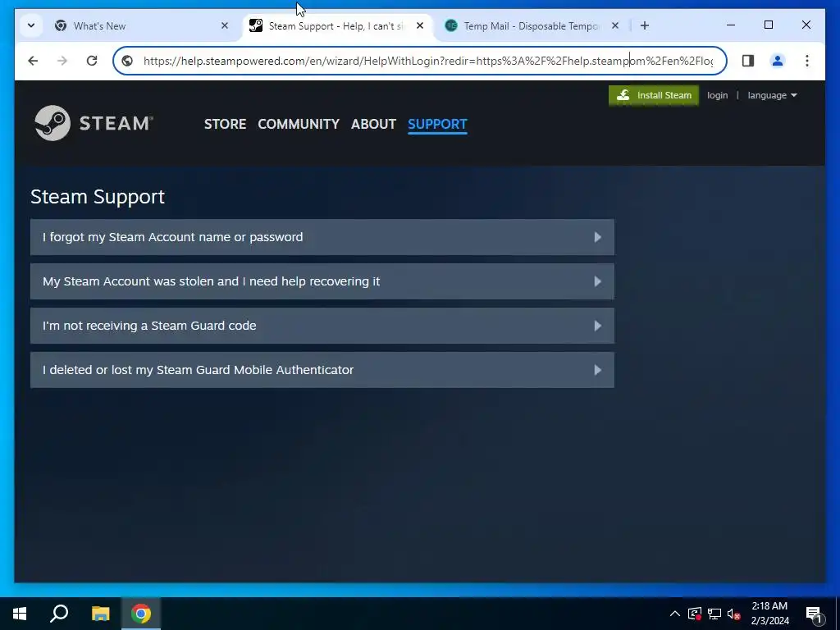Image resolution: width=840 pixels, height=630 pixels.
Task: Open the ABOUT page
Action: pyautogui.click(x=373, y=124)
